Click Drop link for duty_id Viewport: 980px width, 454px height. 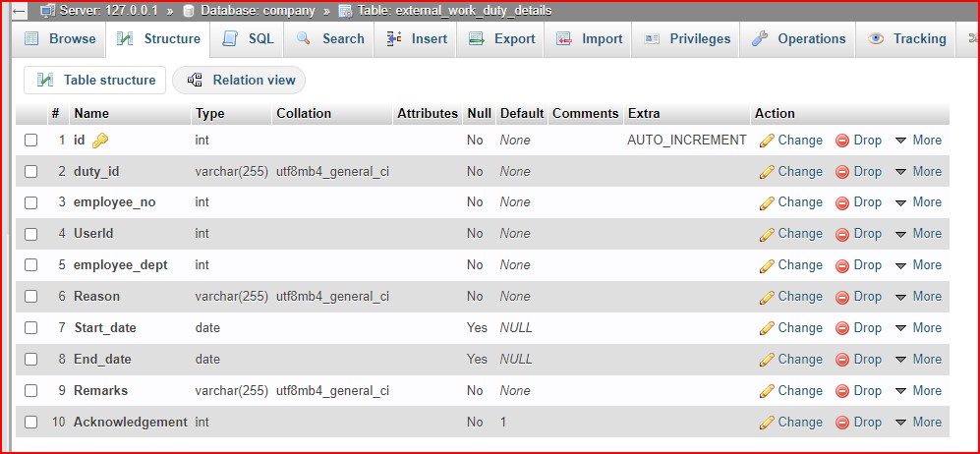click(858, 172)
